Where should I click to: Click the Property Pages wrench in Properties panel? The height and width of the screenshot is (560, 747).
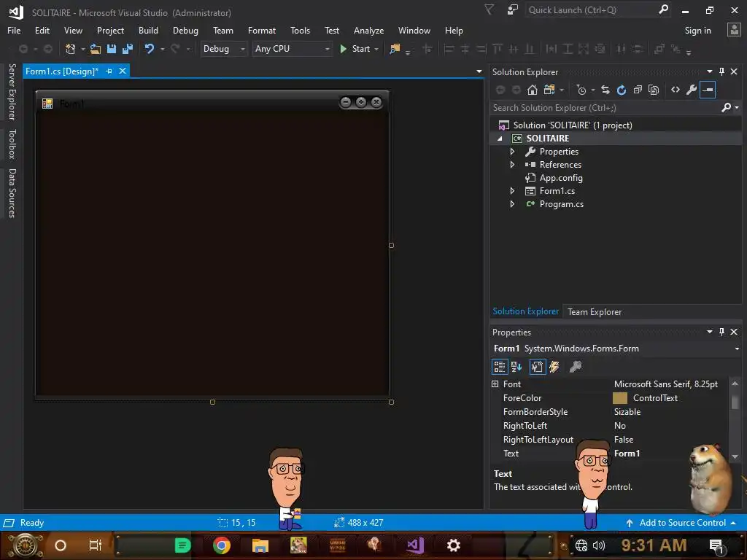coord(576,367)
